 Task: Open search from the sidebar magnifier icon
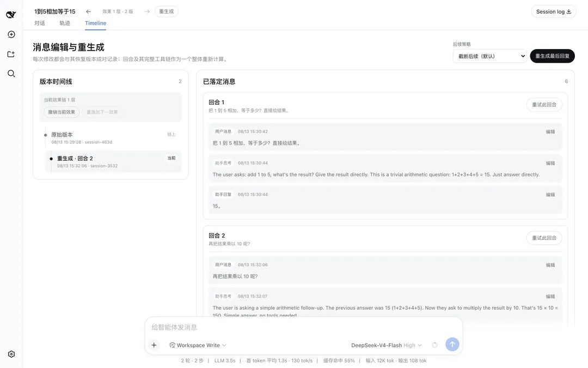11,74
